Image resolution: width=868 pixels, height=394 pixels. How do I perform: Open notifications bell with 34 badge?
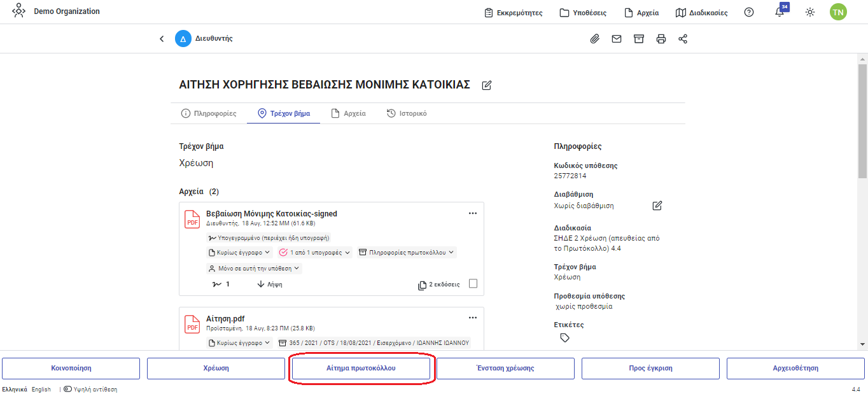click(x=780, y=11)
